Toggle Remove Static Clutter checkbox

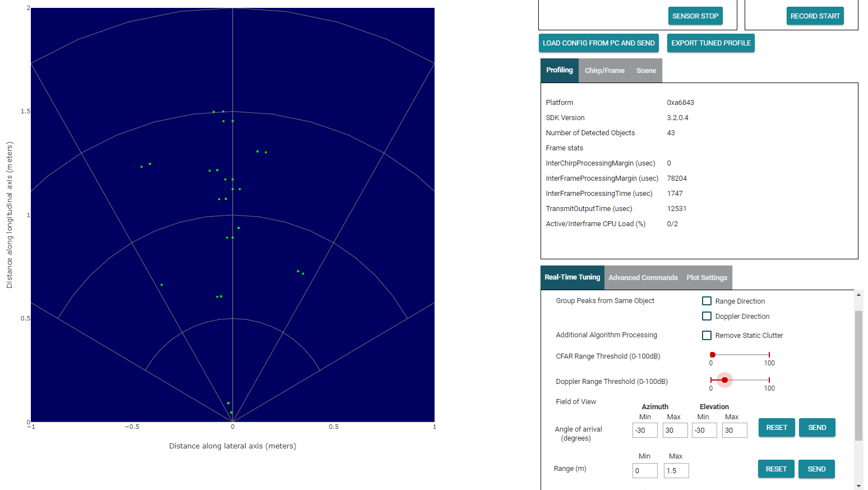click(707, 335)
